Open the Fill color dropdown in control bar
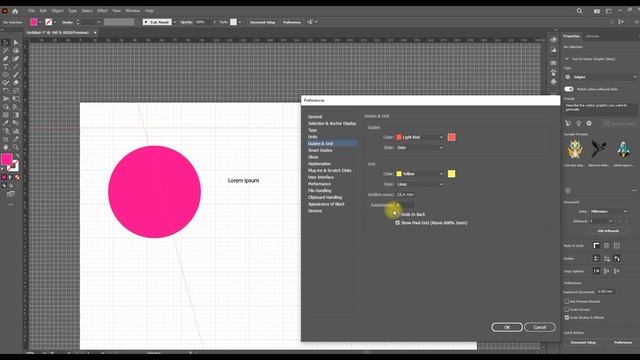Viewport: 640px width, 360px height. [40, 22]
